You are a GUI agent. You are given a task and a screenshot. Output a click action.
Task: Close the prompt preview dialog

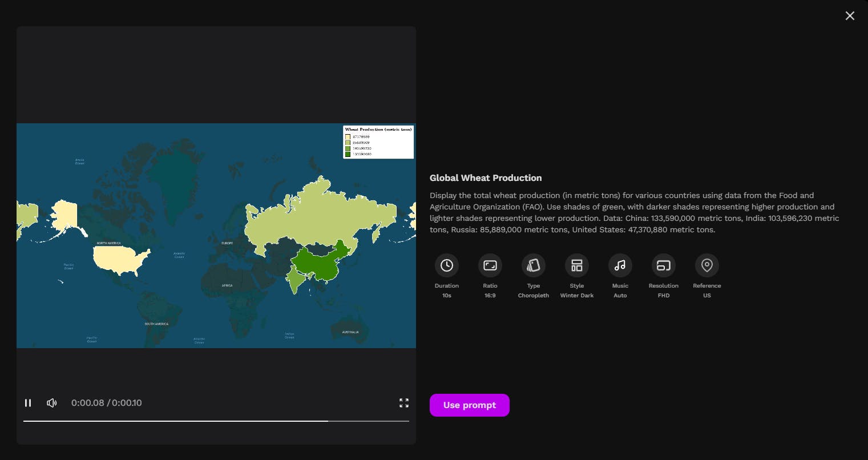850,16
